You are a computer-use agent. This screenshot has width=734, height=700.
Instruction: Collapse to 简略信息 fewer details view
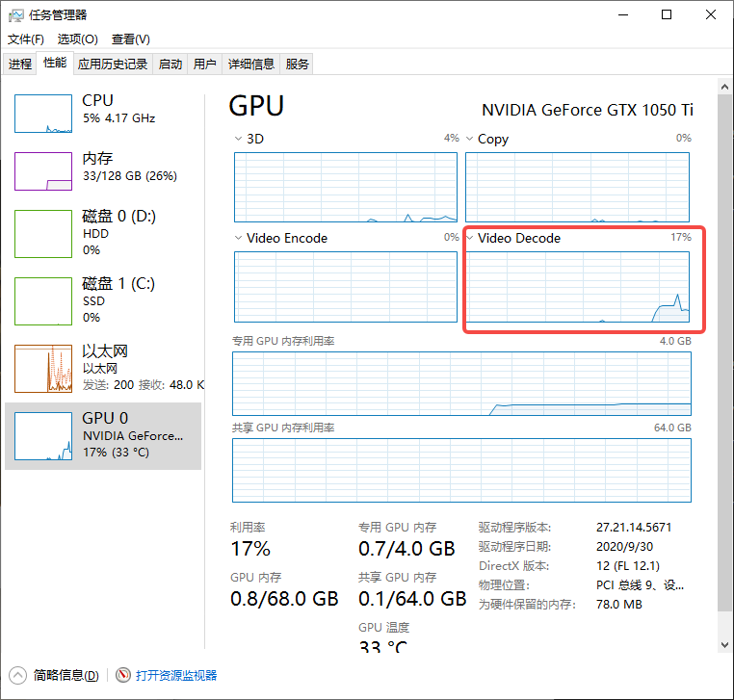tap(56, 675)
